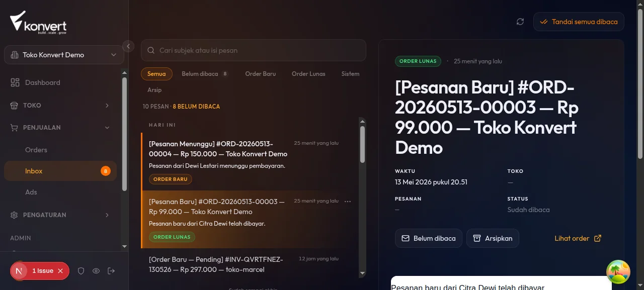The image size is (644, 290).
Task: Click sidebar scrollbar up arrow
Action: [125, 72]
